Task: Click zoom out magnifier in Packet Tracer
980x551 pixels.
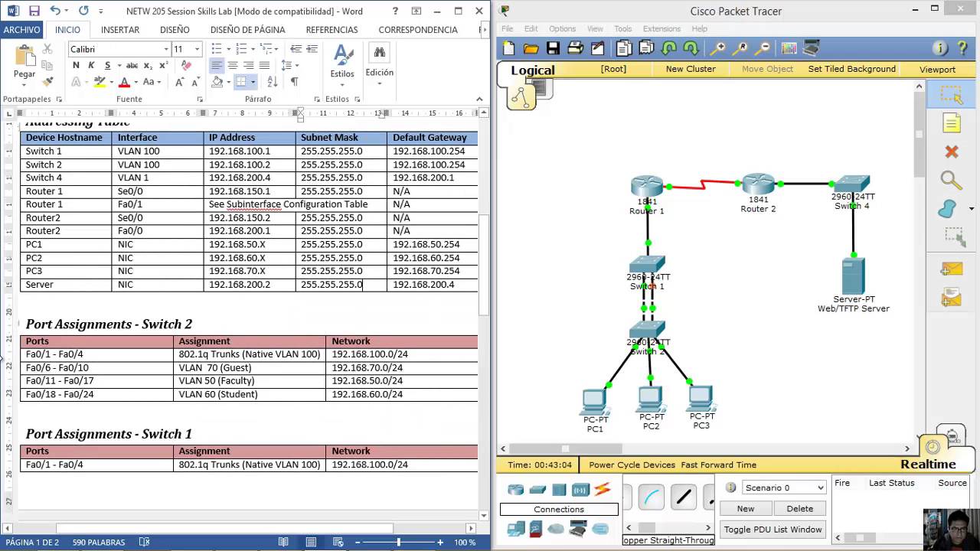Action: (763, 48)
